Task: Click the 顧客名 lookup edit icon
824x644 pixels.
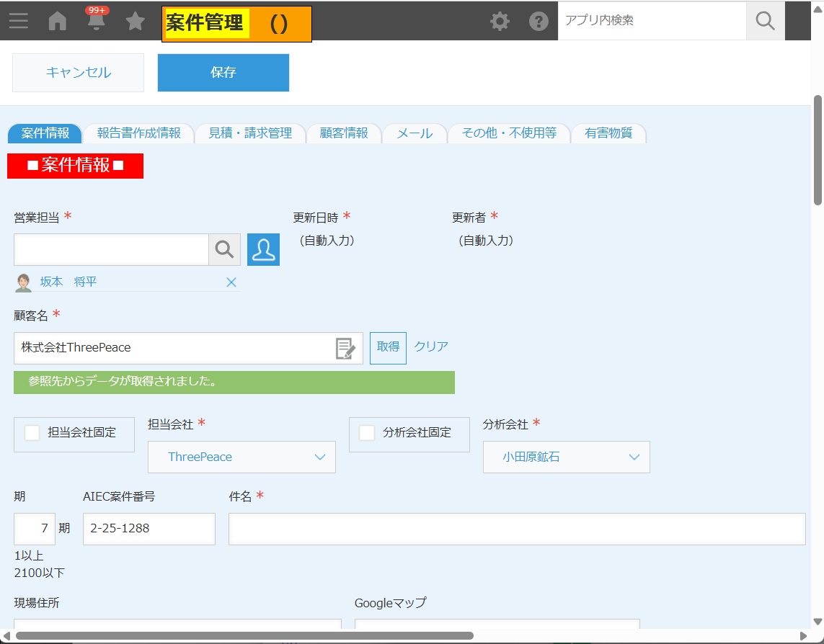Action: 346,348
